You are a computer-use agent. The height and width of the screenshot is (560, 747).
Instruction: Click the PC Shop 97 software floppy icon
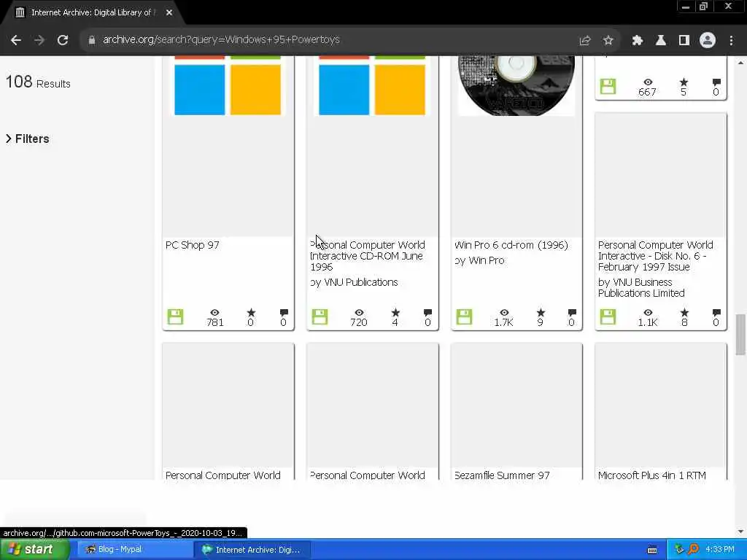pos(175,316)
